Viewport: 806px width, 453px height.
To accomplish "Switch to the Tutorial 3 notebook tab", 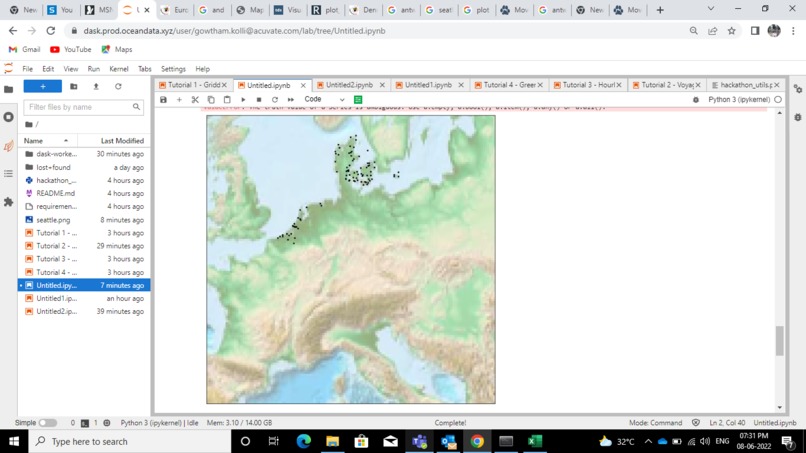I will (589, 85).
